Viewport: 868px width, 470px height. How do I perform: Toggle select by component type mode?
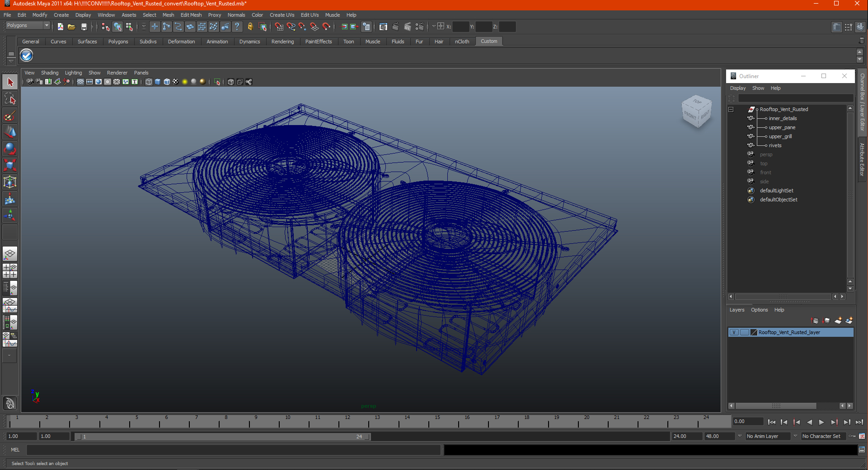tap(130, 27)
